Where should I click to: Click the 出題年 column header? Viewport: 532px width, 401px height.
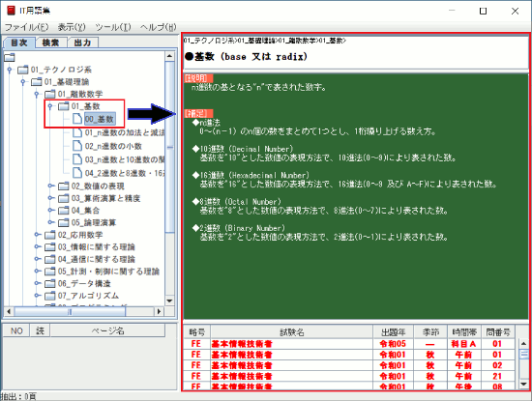[394, 332]
